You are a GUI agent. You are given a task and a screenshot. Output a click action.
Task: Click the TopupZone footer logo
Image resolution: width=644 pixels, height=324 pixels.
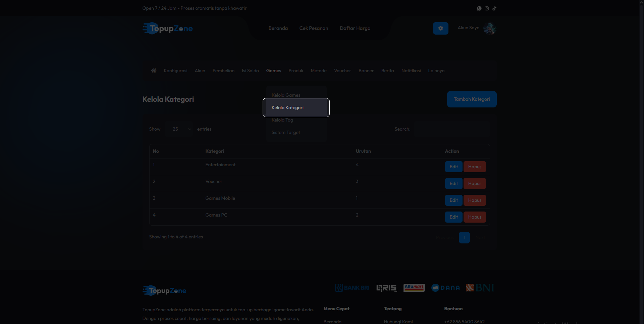(164, 290)
